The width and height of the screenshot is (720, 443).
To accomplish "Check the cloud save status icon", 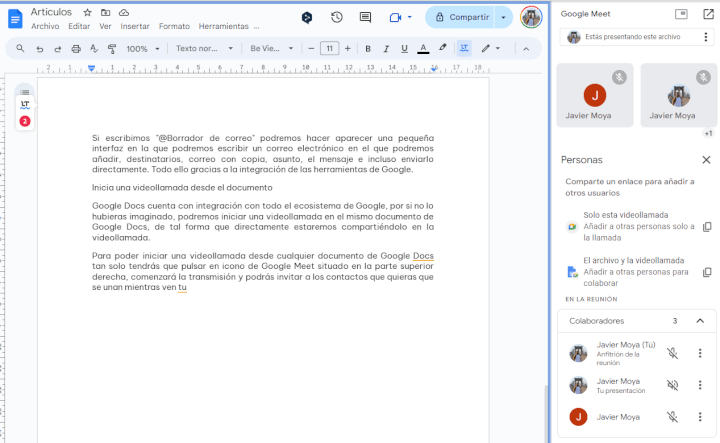I will 124,12.
